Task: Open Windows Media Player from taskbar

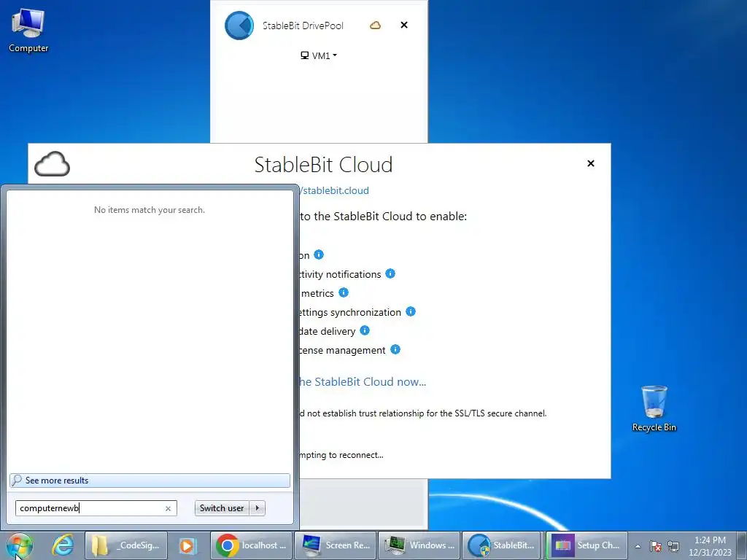Action: (x=187, y=545)
